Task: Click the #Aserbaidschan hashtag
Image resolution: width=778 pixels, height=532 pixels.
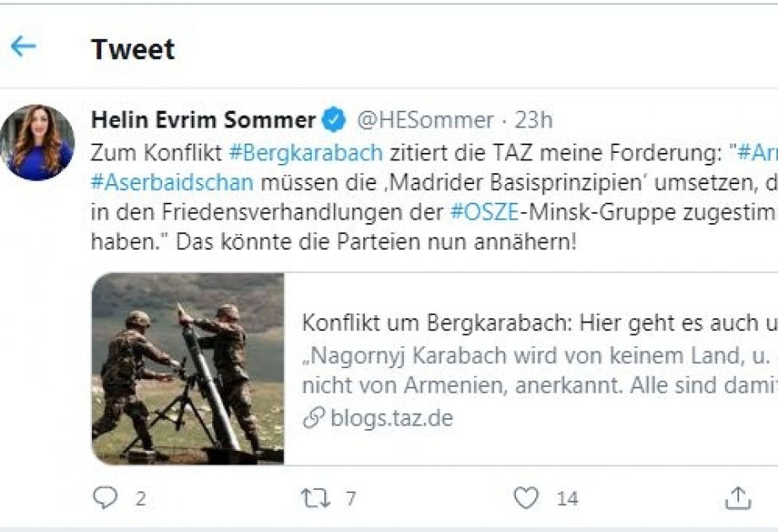Action: pyautogui.click(x=170, y=183)
